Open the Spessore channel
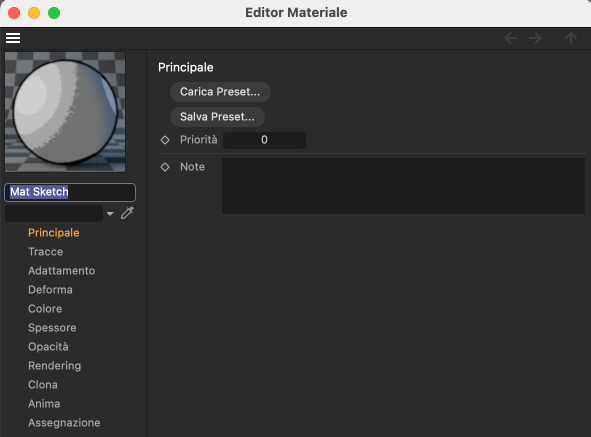The width and height of the screenshot is (591, 437). [52, 327]
